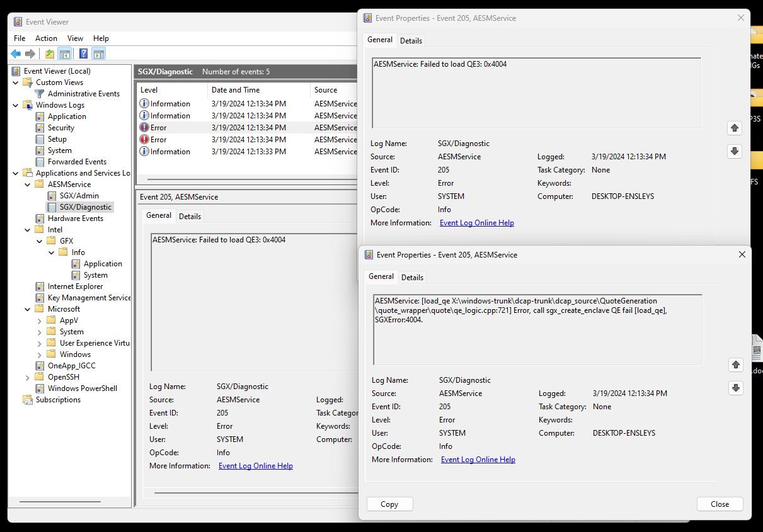Viewport: 763px width, 532px height.
Task: Open Event Log Online Help link in upper dialog
Action: [x=477, y=223]
